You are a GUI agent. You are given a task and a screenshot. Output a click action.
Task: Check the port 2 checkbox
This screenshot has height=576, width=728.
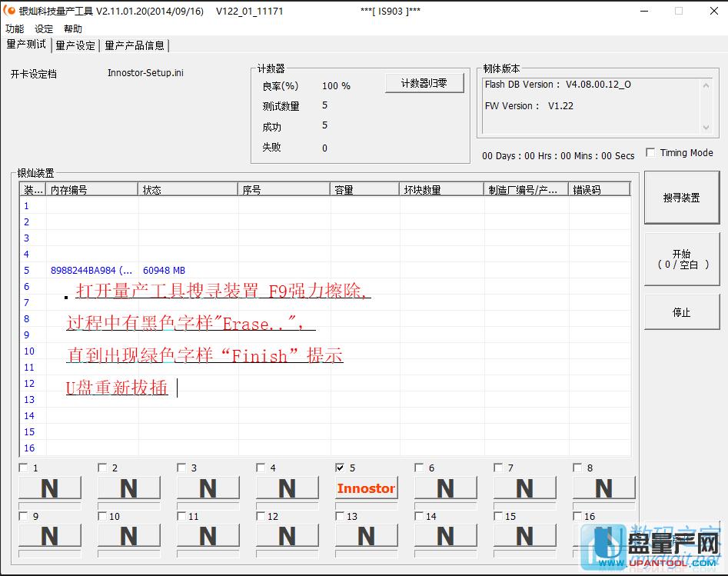pyautogui.click(x=102, y=468)
